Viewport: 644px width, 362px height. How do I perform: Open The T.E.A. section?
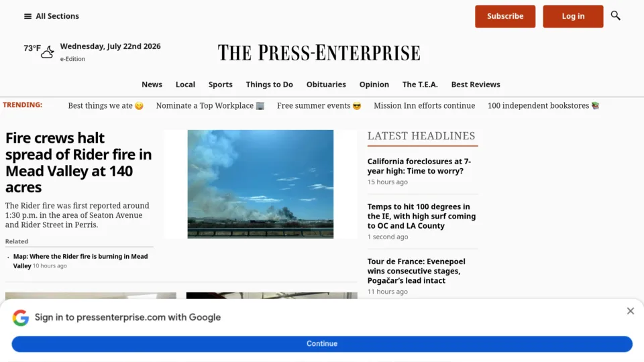tap(420, 84)
